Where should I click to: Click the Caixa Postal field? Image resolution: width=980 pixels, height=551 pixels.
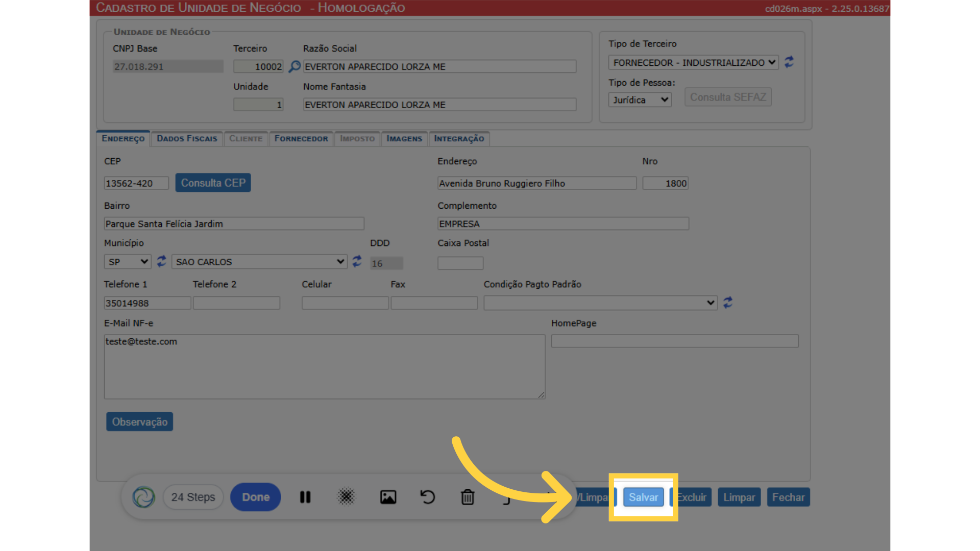460,263
